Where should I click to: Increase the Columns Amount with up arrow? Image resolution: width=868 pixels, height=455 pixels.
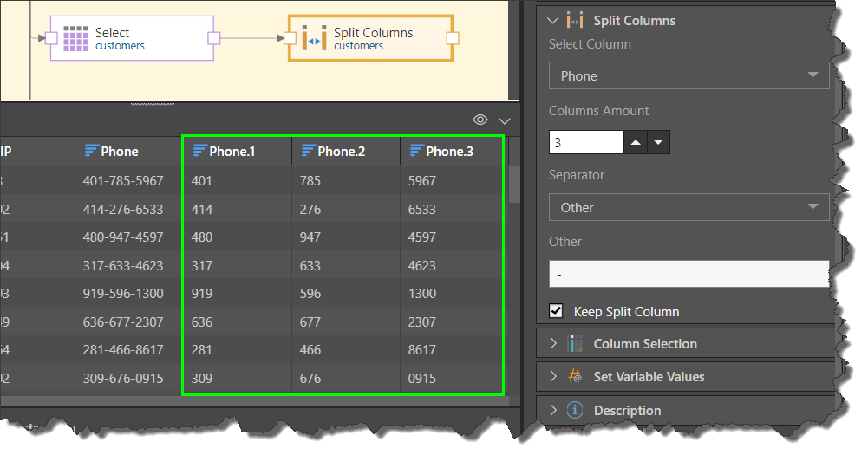click(637, 142)
